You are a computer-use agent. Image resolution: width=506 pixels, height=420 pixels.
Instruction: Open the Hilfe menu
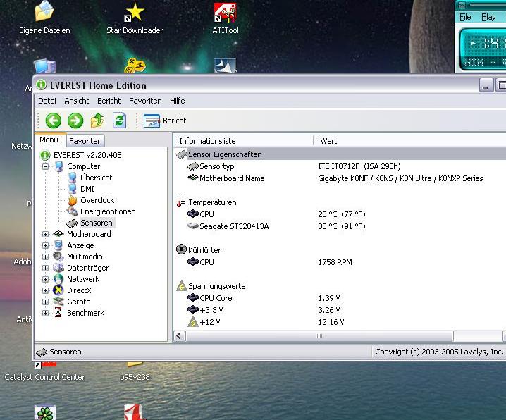tap(177, 101)
